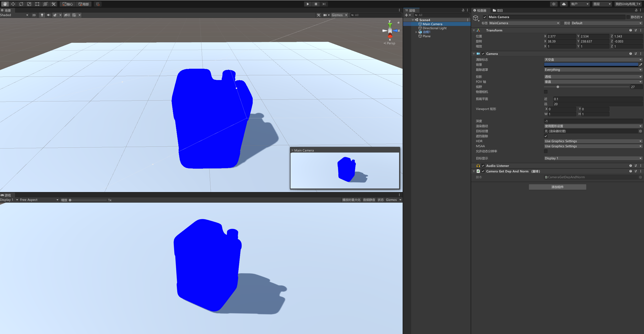Expand the 油桶1 hierarchy item

pyautogui.click(x=416, y=32)
